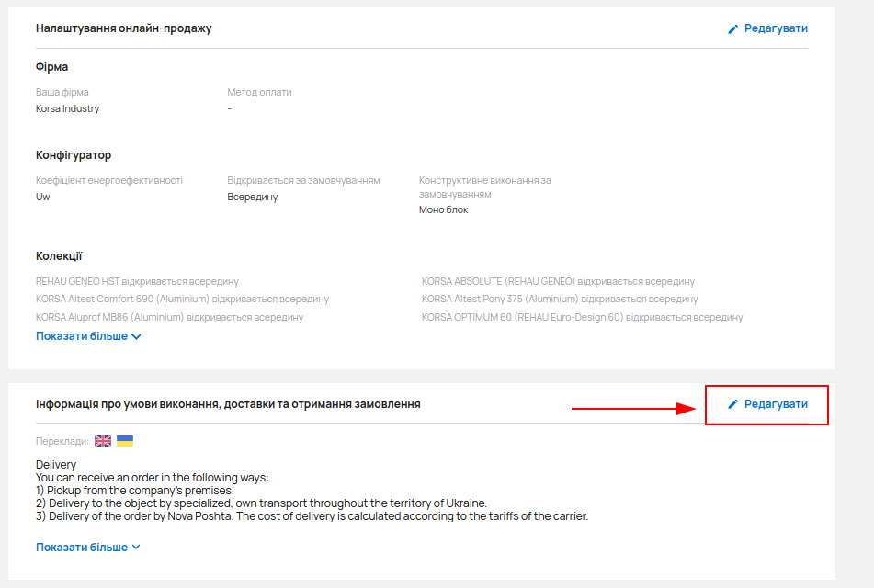Click the chevron next to Показати більше below the Delivery text
This screenshot has width=874, height=588.
pos(136,548)
